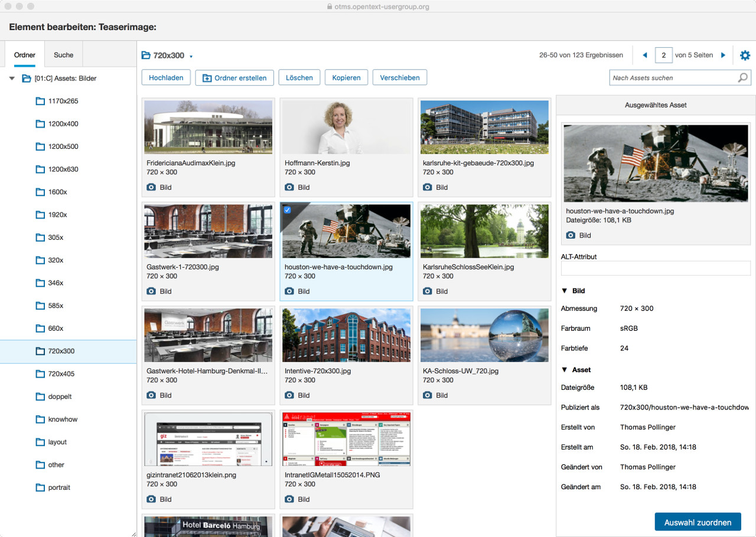Screen dimensions: 756x537
Task: Click Auswahl zuordnen button
Action: [698, 522]
